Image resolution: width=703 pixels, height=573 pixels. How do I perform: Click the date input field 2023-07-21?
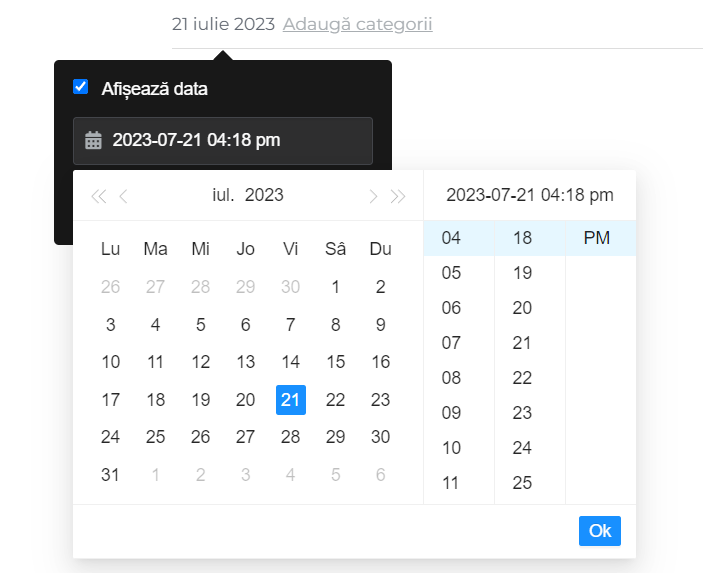(x=223, y=141)
